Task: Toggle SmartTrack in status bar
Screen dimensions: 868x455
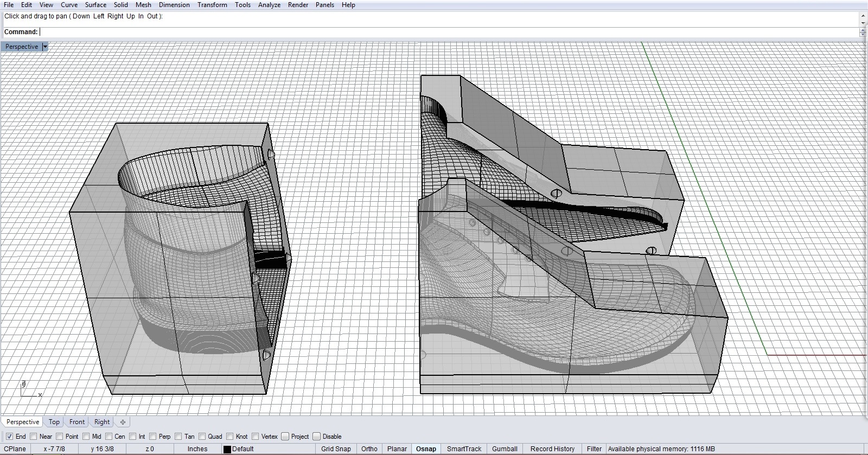Action: pos(464,449)
